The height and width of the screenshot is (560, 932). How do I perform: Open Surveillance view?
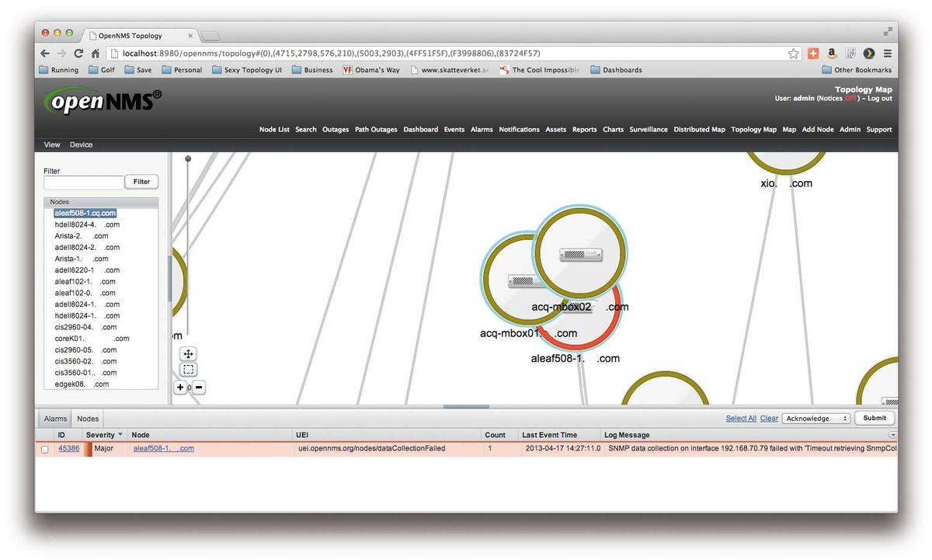click(x=649, y=130)
